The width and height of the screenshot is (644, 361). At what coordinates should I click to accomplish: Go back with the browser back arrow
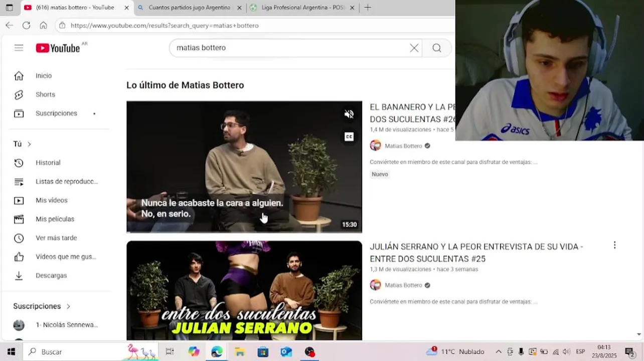click(x=10, y=25)
